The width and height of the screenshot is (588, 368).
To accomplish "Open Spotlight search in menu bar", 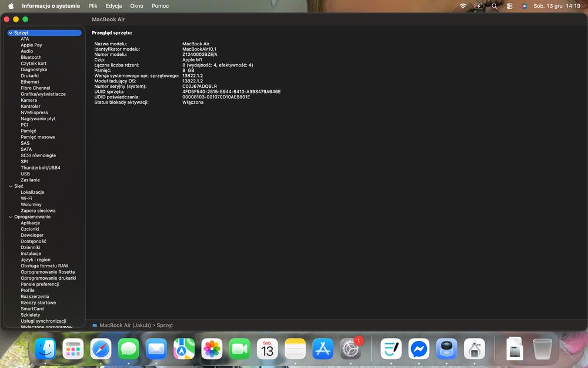I will point(495,6).
